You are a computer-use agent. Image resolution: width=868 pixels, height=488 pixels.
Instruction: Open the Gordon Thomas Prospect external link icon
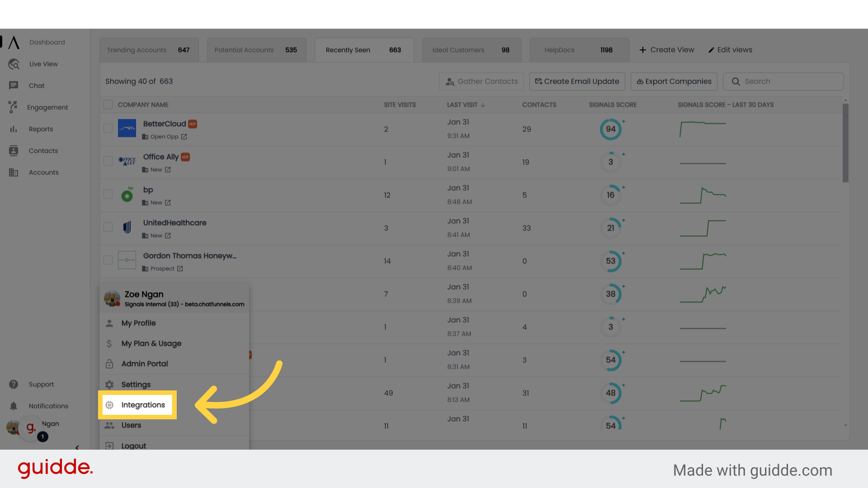tap(180, 268)
